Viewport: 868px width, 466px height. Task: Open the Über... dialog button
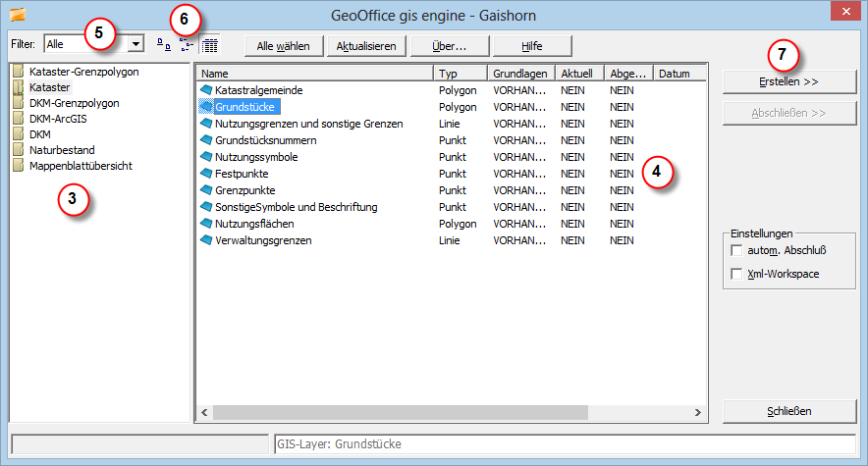(450, 46)
